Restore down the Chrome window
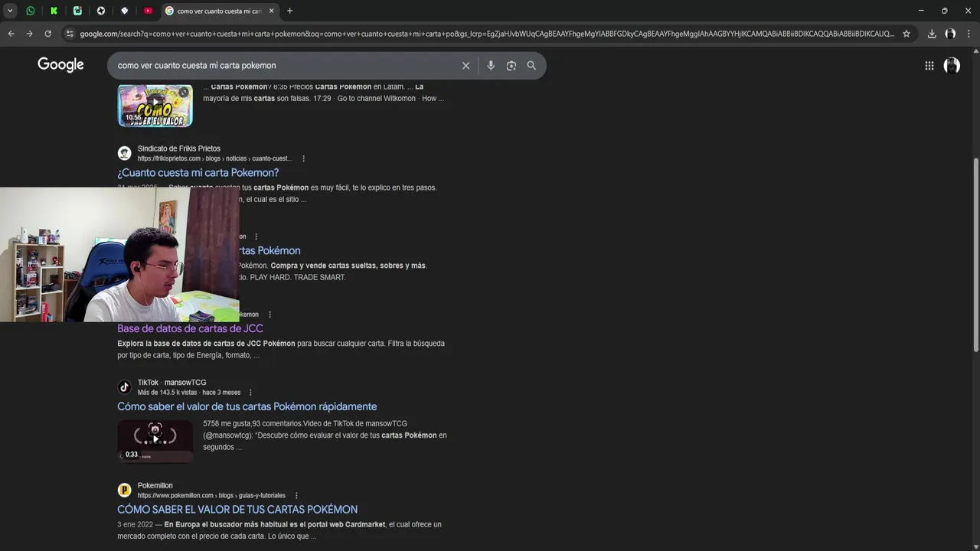Viewport: 980px width, 551px height. [x=945, y=11]
